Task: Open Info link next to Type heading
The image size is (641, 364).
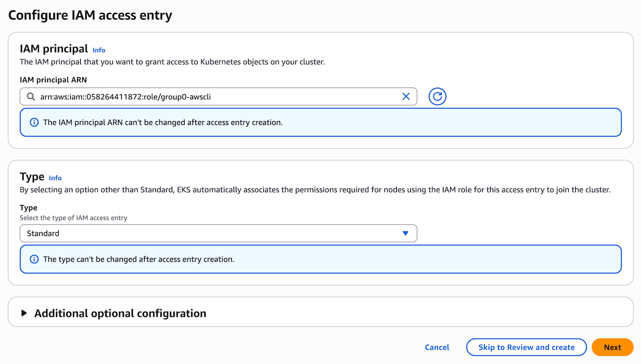Action: [x=55, y=178]
